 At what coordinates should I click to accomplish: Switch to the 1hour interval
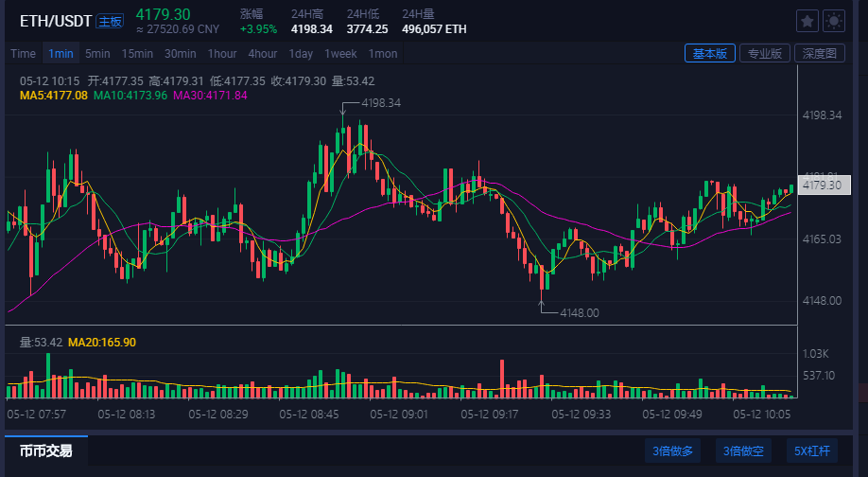tap(222, 54)
